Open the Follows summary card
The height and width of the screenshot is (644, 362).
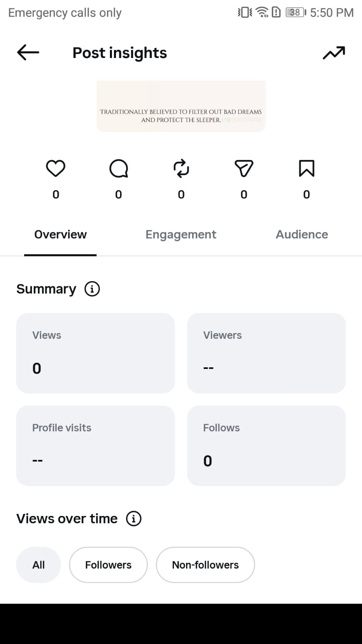266,446
